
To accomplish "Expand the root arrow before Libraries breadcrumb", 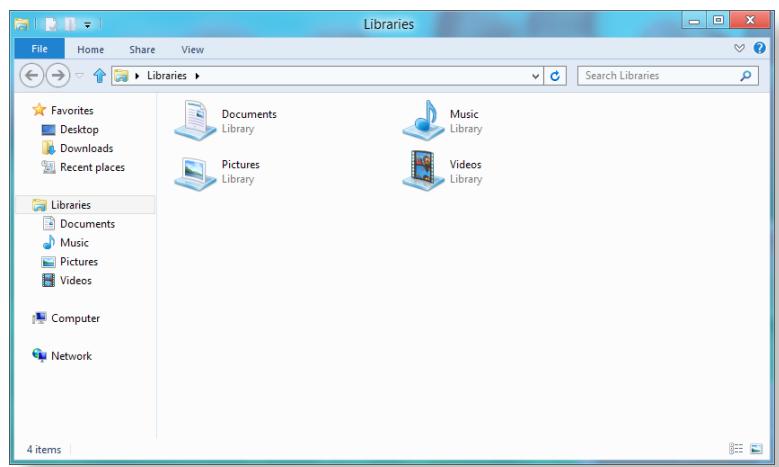I will (x=137, y=76).
